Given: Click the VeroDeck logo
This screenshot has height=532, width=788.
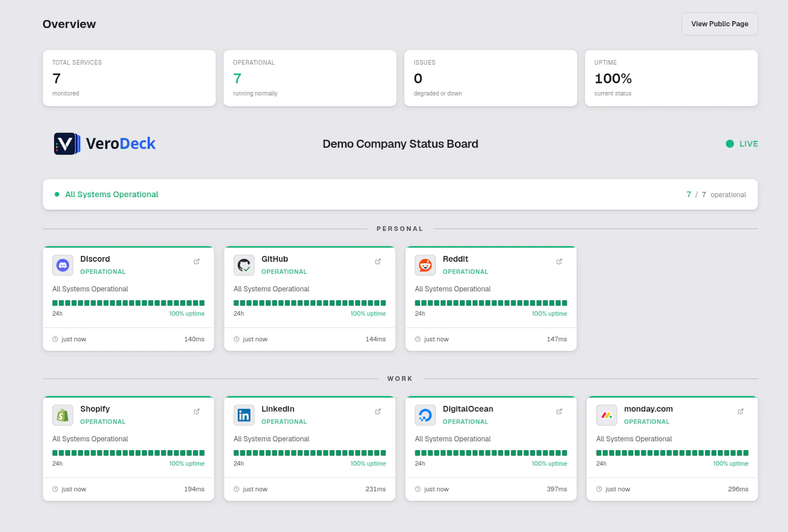Looking at the screenshot, I should 104,143.
